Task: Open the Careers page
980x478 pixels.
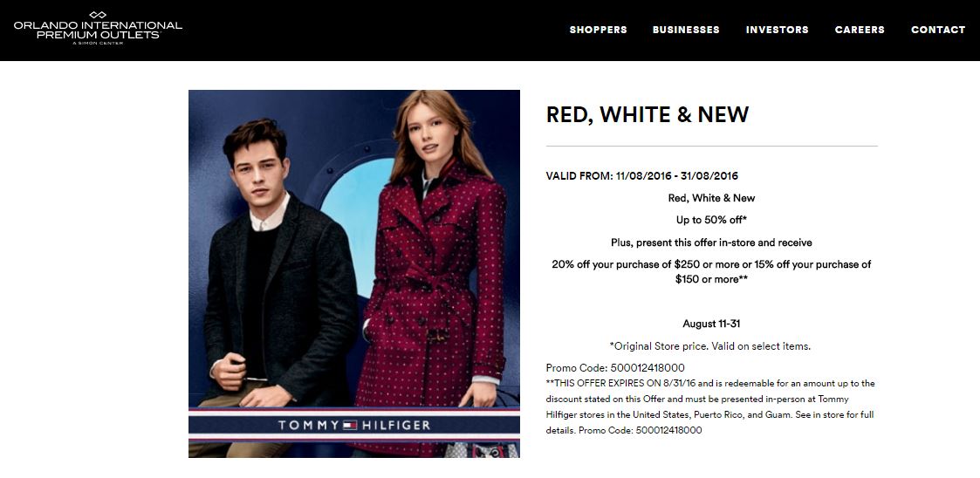Action: [x=860, y=30]
